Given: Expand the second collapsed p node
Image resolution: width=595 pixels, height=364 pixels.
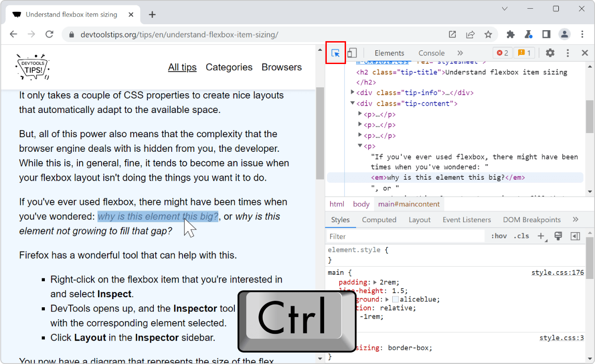Looking at the screenshot, I should pyautogui.click(x=360, y=124).
